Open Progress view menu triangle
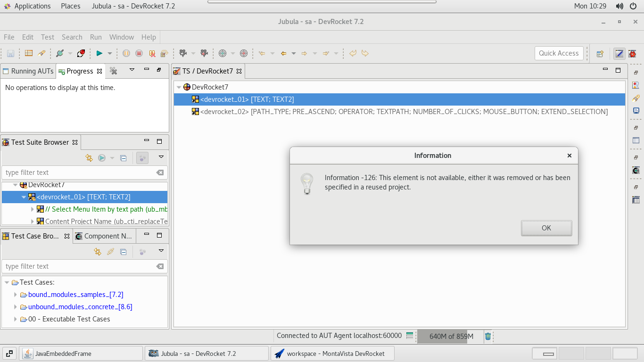Image resolution: width=644 pixels, height=362 pixels. pos(132,69)
